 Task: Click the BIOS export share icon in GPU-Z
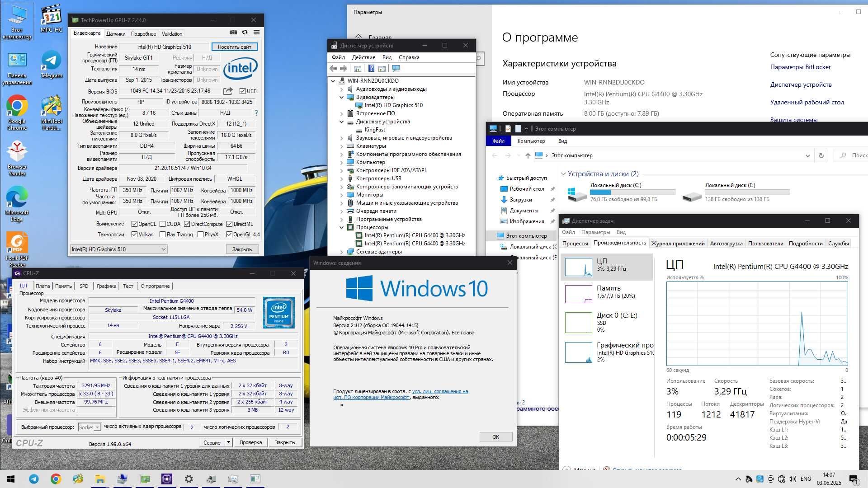[x=228, y=91]
